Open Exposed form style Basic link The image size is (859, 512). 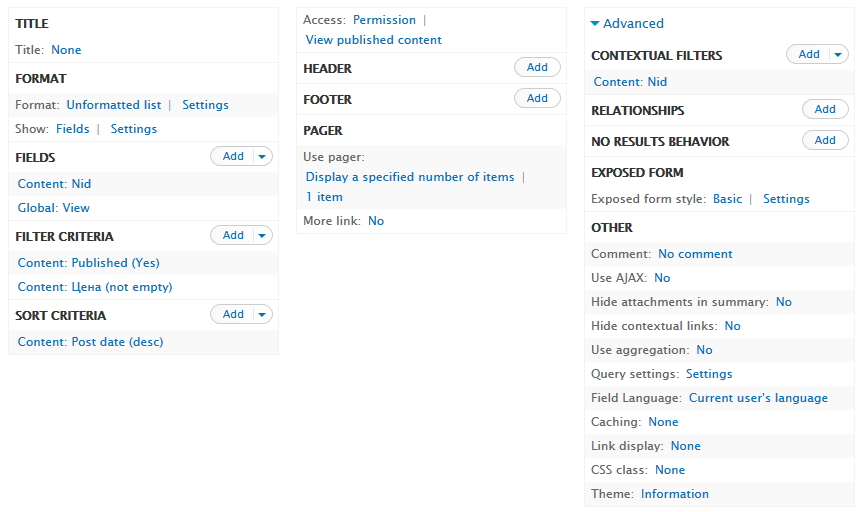(727, 199)
